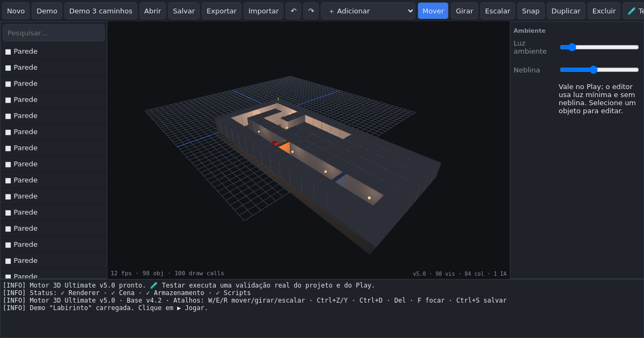
Task: Click the Ambiente panel heading
Action: 529,31
